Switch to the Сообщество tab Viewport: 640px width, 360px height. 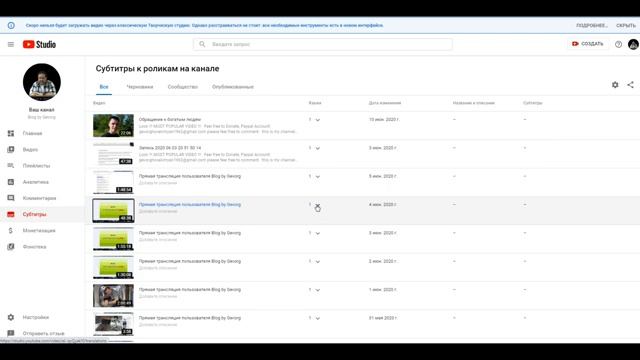[182, 87]
